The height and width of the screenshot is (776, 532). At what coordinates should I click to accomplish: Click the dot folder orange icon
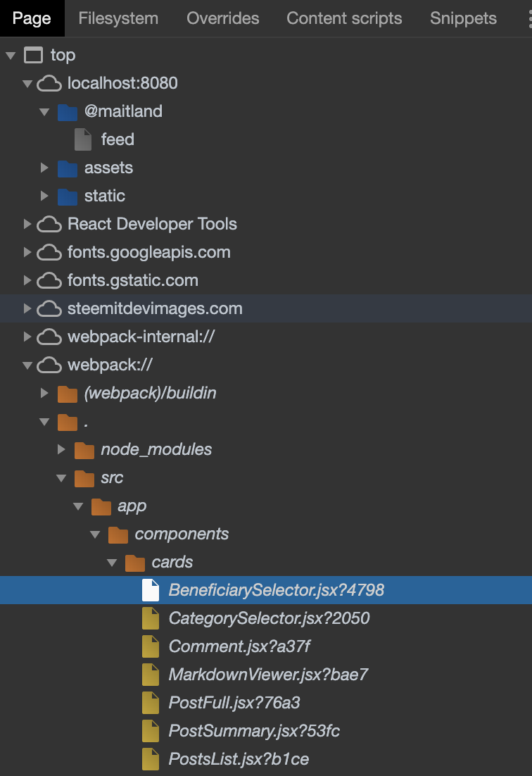pyautogui.click(x=68, y=422)
